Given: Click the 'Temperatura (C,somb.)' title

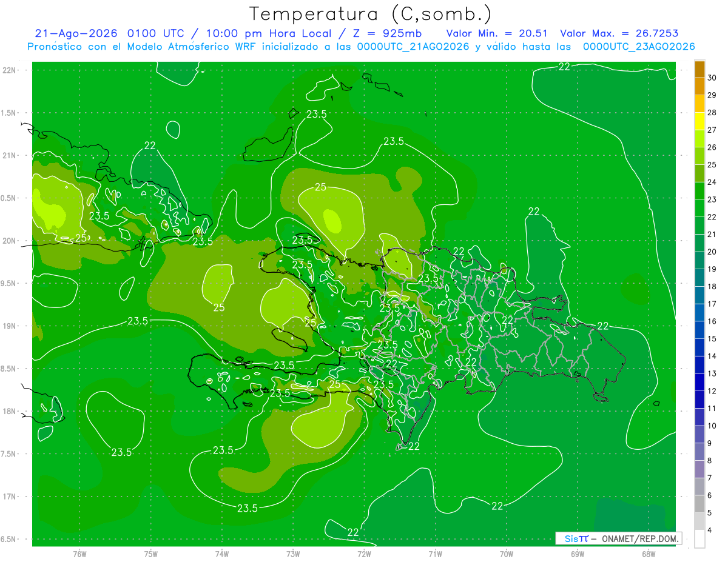Looking at the screenshot, I should 370,15.
